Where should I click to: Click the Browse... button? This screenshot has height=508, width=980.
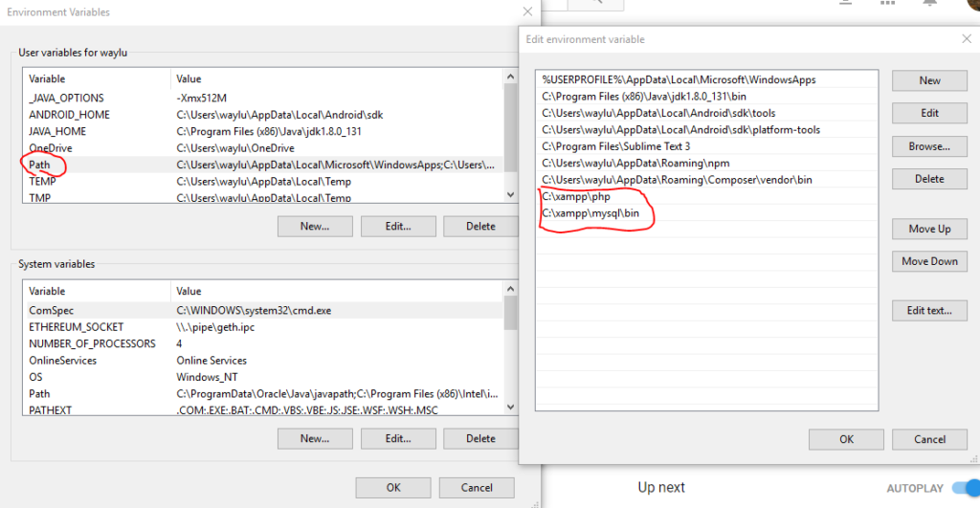coord(929,146)
